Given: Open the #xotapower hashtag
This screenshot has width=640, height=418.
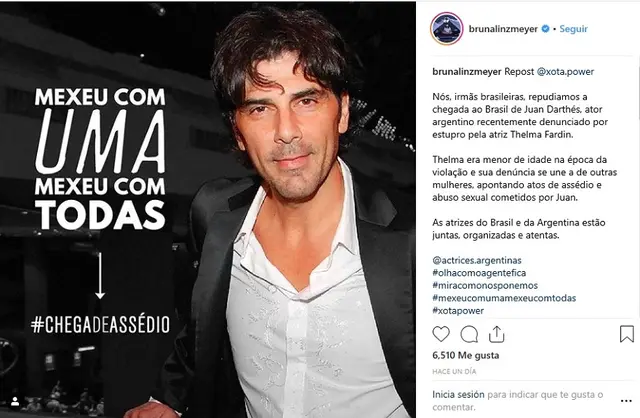Looking at the screenshot, I should 458,311.
